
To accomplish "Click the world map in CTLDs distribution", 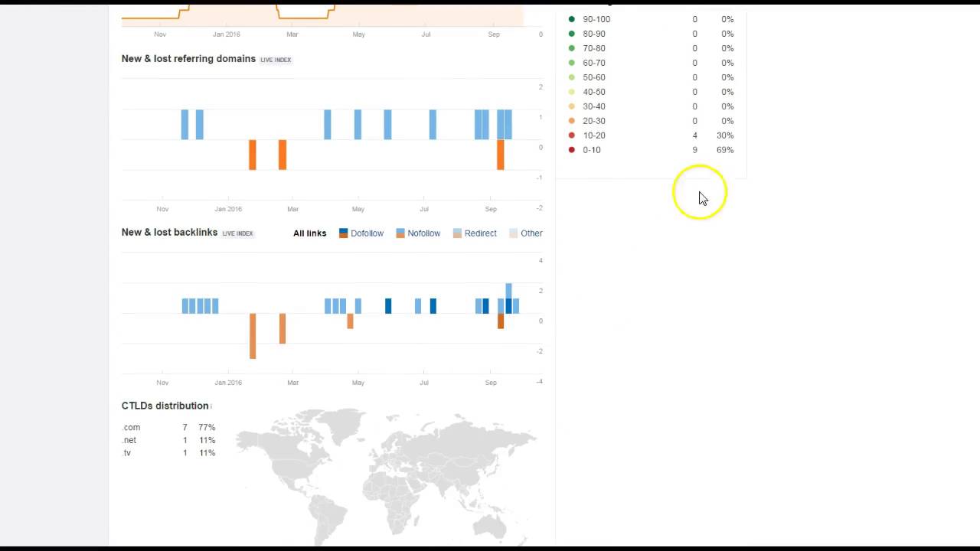I will [387, 476].
